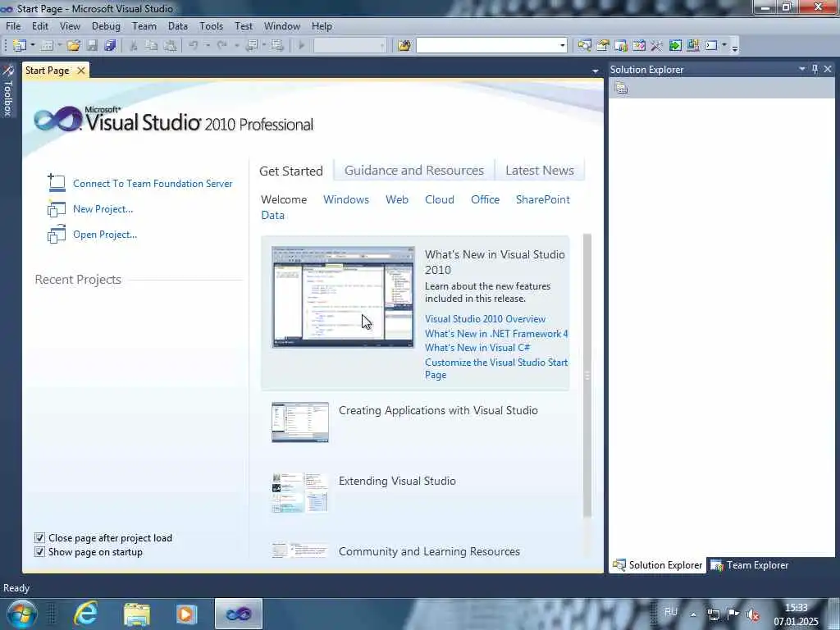Click the Cut scissors toolbar icon

(134, 46)
